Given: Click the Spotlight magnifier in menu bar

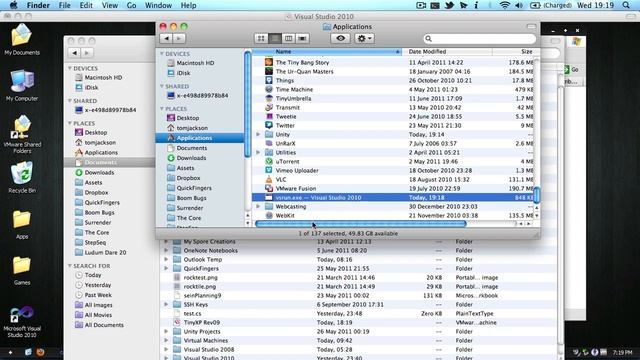Looking at the screenshot, I should click(626, 5).
